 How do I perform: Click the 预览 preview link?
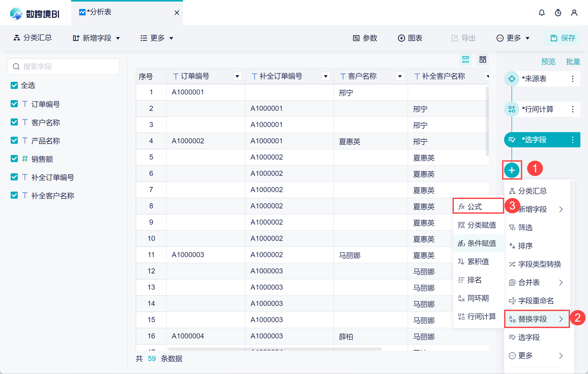(548, 61)
